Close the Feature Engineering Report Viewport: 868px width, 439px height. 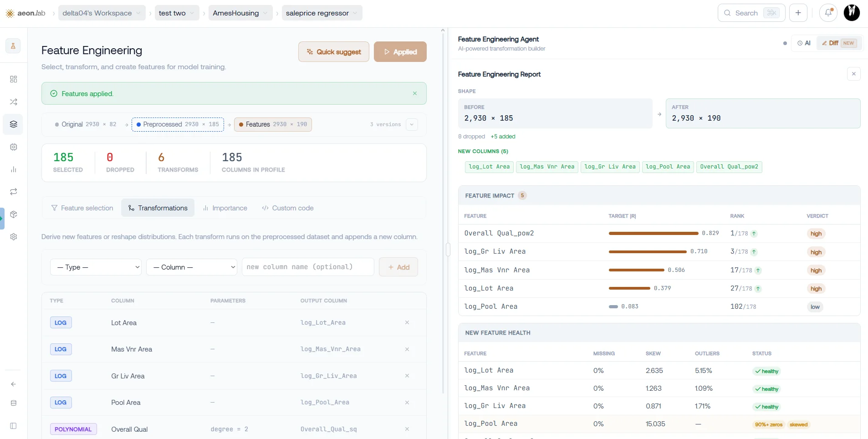[x=854, y=74]
